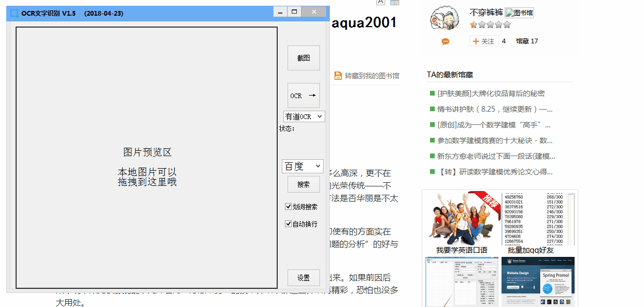Open article 新东方愈老师说过下面一段话

[496, 156]
